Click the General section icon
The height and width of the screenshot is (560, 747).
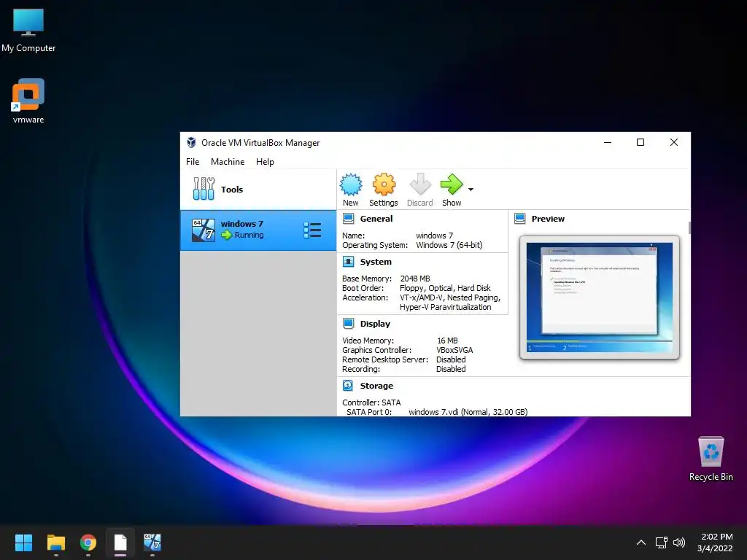(348, 219)
